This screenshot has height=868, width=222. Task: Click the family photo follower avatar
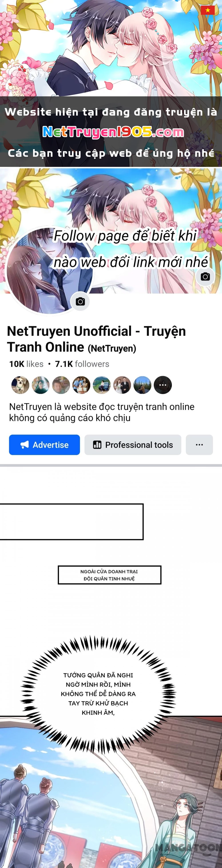pos(81,385)
